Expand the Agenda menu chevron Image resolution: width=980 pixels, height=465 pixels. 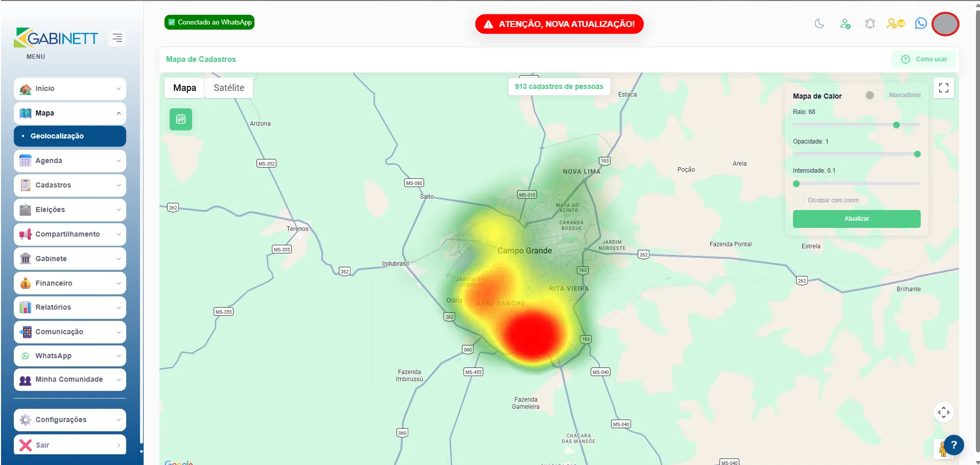(x=119, y=161)
